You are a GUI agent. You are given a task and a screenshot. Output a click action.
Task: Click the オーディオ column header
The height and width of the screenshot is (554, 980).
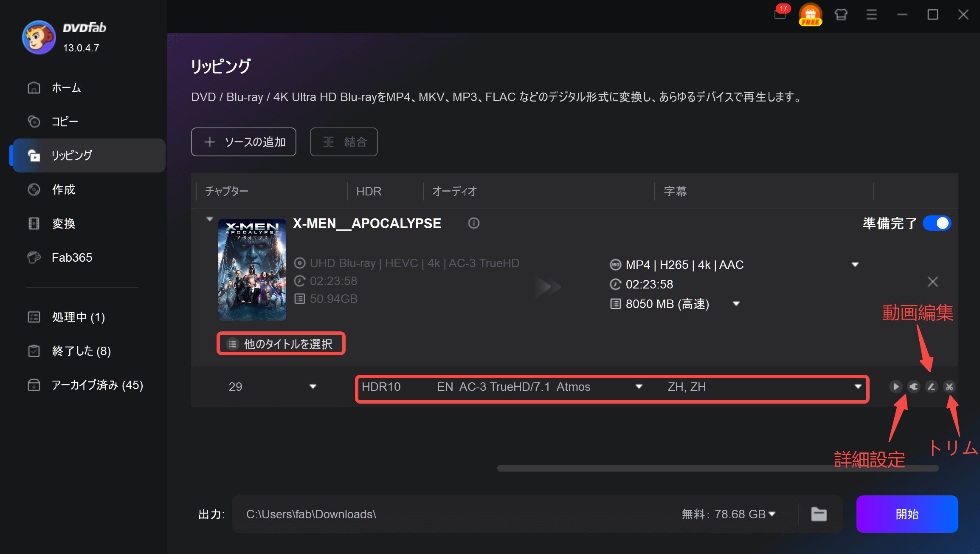click(x=455, y=191)
